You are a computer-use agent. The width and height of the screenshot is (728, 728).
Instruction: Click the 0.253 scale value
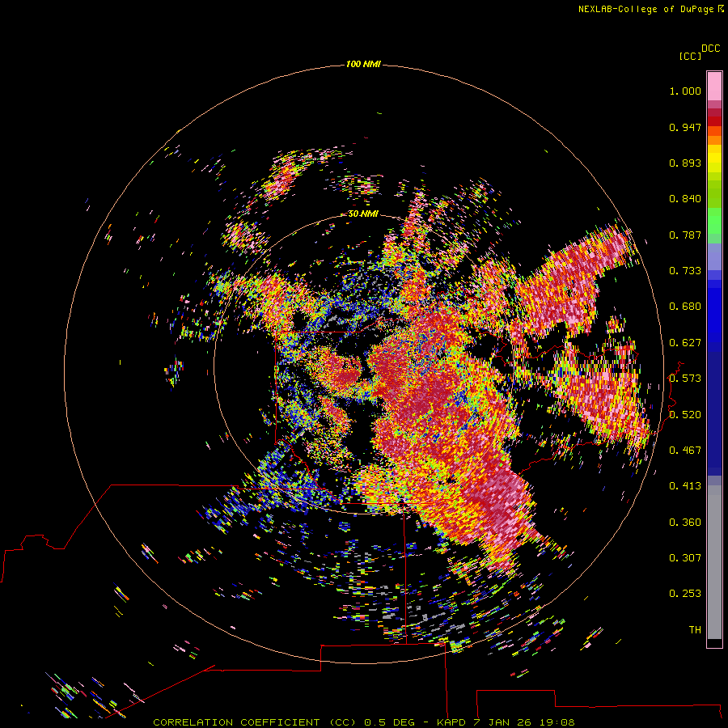click(685, 594)
